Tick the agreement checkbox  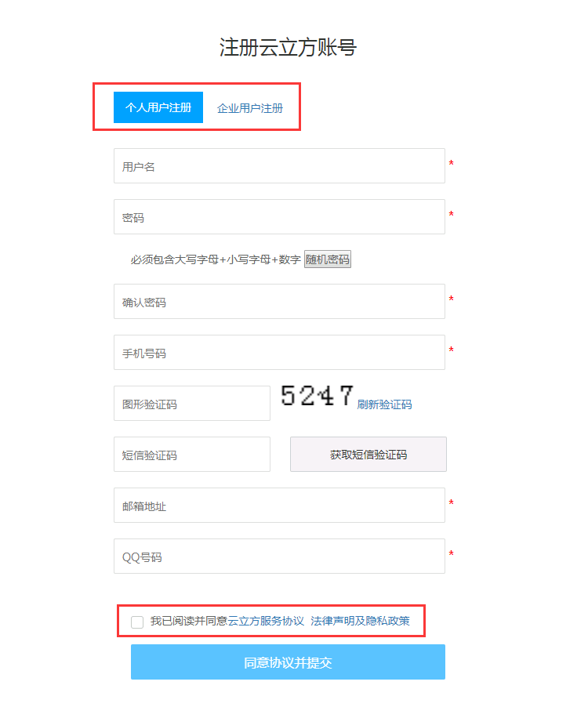click(137, 622)
